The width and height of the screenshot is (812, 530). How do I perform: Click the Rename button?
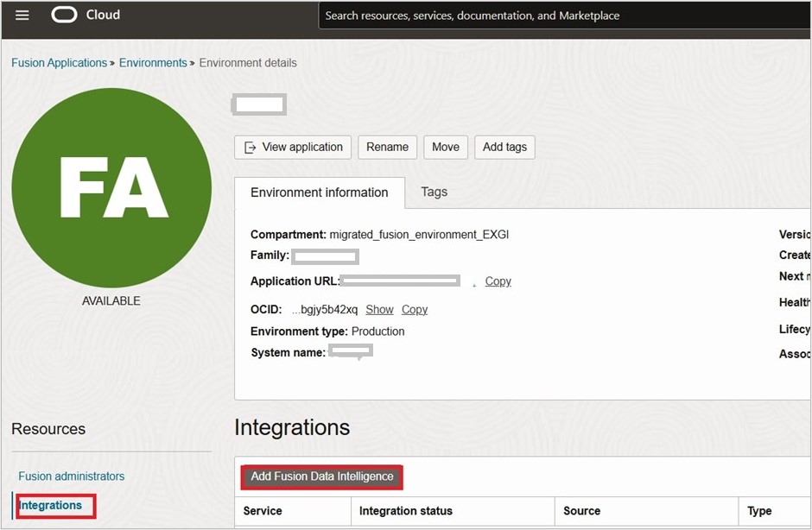coord(387,147)
